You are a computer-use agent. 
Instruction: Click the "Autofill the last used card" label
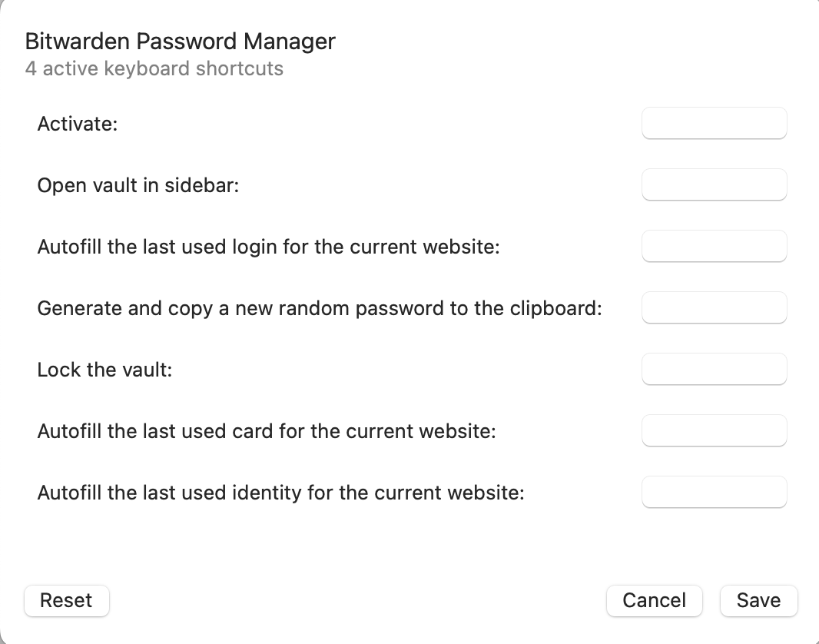coord(266,431)
